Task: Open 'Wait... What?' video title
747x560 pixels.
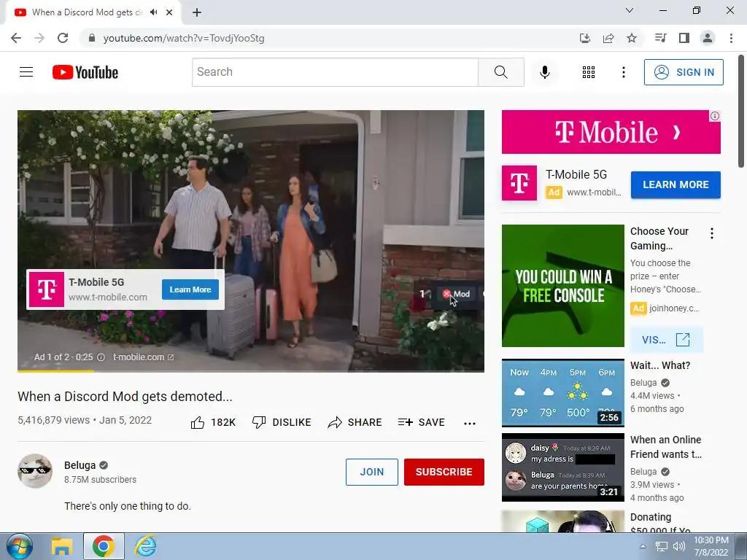Action: click(659, 365)
